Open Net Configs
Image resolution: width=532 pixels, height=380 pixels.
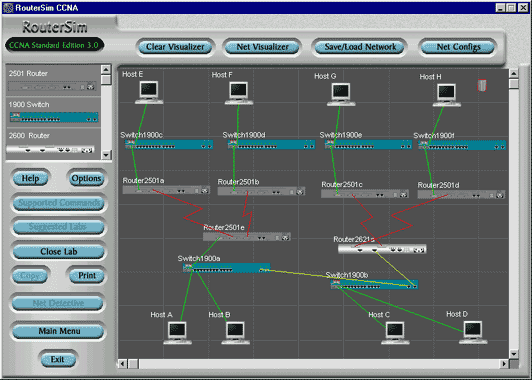pos(458,47)
